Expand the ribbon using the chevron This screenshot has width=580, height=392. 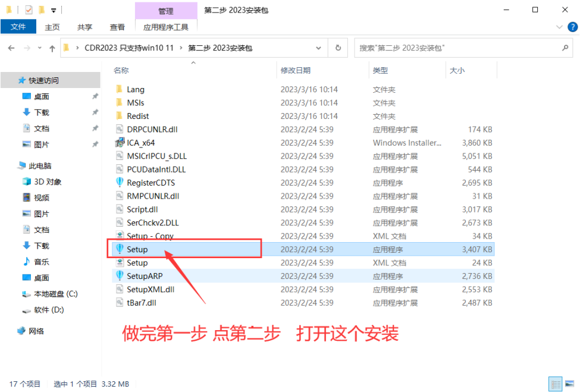pos(559,27)
